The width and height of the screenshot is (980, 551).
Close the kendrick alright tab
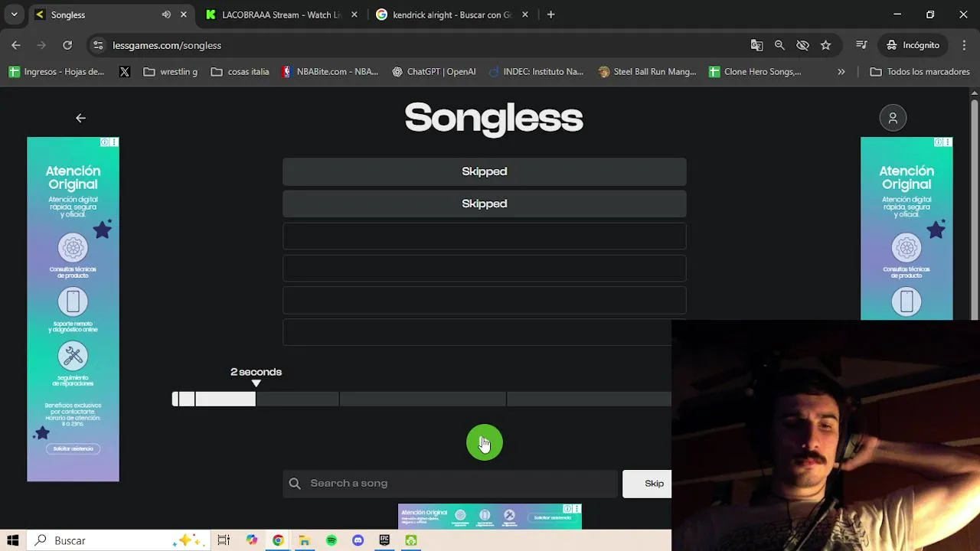point(524,15)
